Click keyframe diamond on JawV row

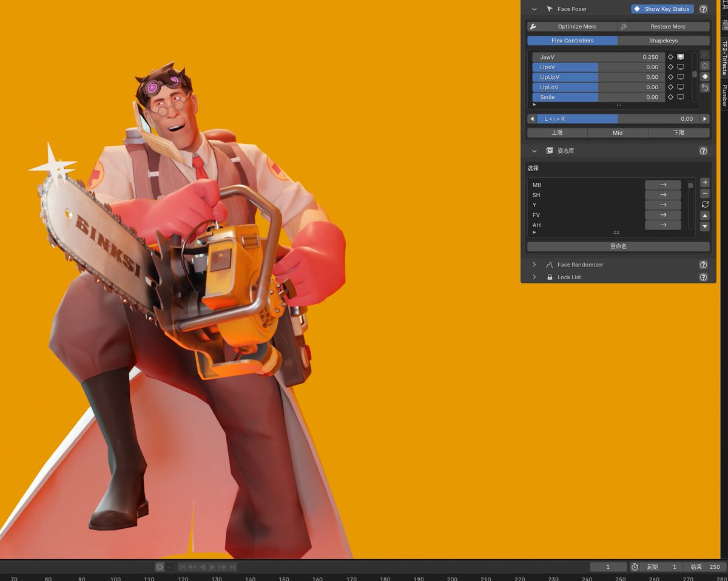click(x=670, y=57)
